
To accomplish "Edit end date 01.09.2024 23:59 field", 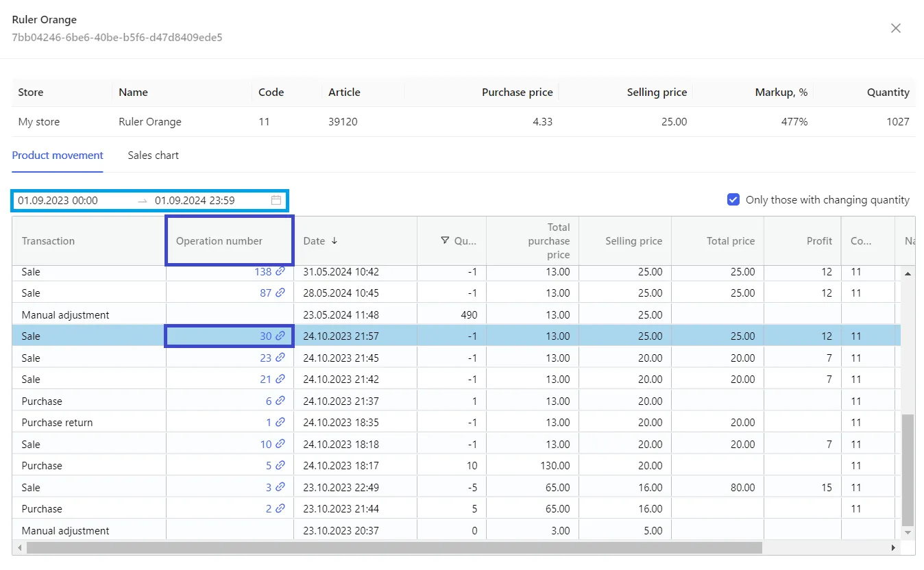I will pyautogui.click(x=195, y=201).
